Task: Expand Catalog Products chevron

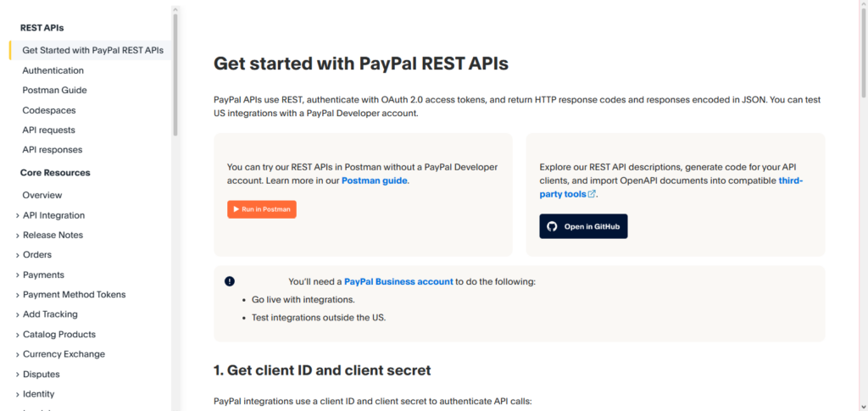Action: (18, 336)
